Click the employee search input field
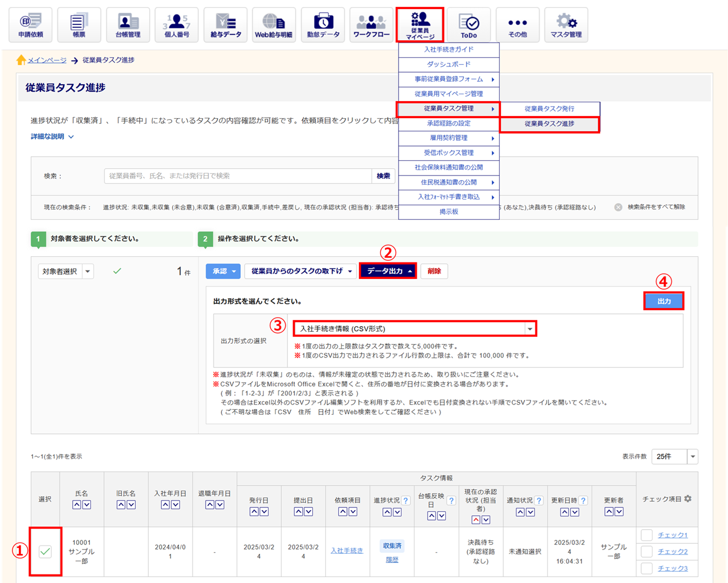 coord(237,176)
